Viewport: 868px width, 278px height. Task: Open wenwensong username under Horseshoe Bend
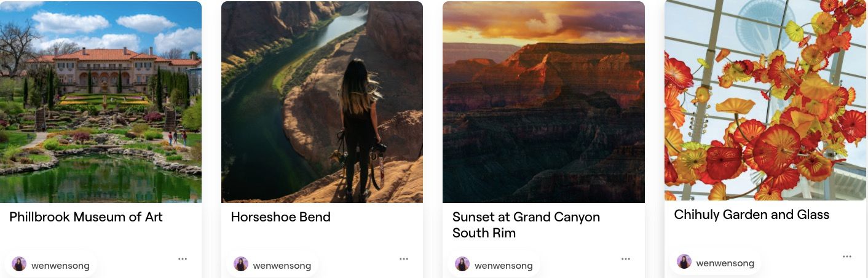pyautogui.click(x=282, y=266)
